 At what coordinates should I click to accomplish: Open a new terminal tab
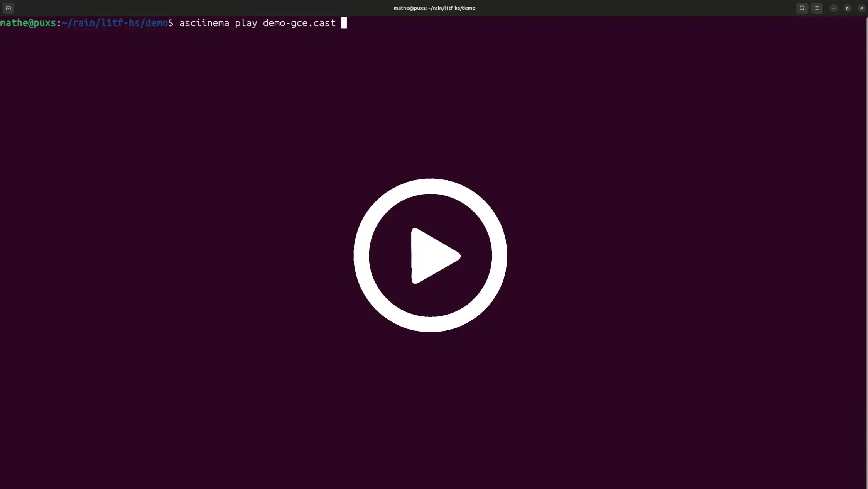point(8,8)
